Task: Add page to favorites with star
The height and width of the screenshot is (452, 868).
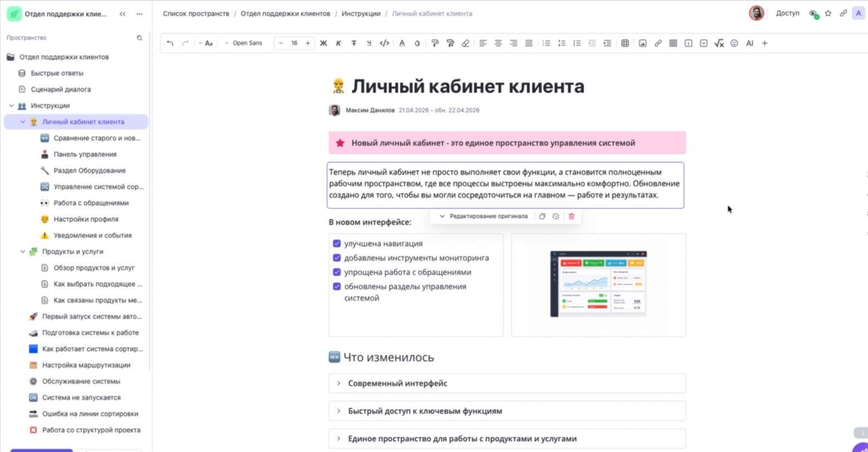Action: 828,13
